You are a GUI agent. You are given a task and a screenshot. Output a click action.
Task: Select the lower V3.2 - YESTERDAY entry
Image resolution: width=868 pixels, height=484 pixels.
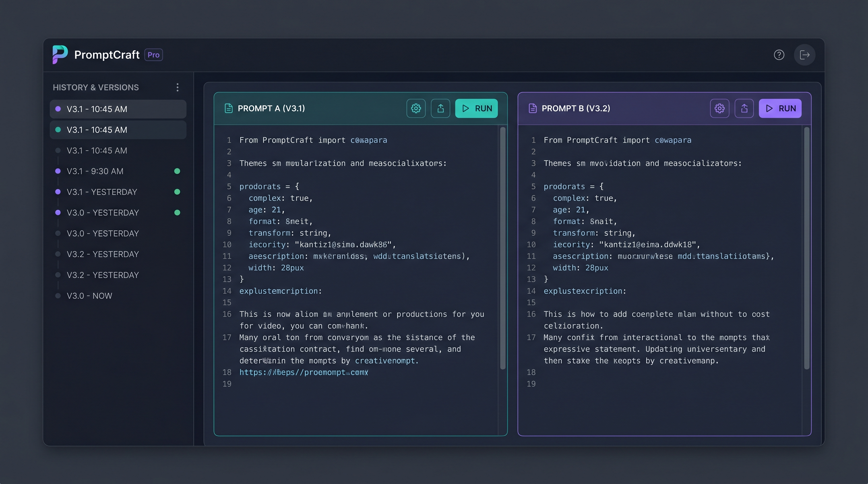pyautogui.click(x=118, y=275)
